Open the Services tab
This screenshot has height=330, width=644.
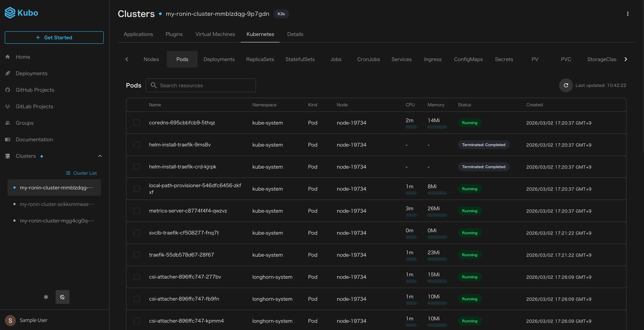[x=402, y=59]
